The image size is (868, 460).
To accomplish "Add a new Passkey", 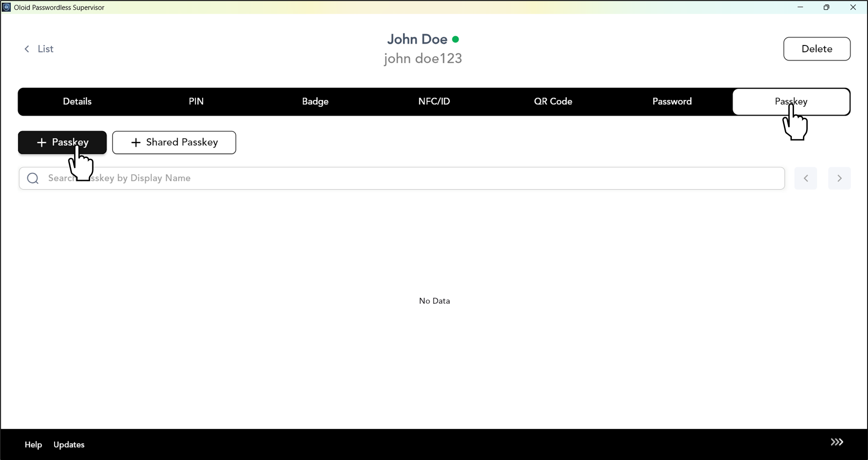I will [x=62, y=142].
